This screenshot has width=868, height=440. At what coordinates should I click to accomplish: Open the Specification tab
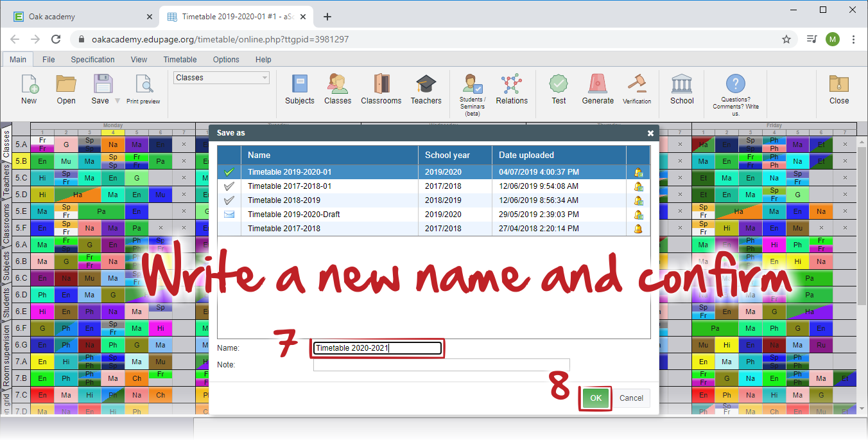(92, 60)
